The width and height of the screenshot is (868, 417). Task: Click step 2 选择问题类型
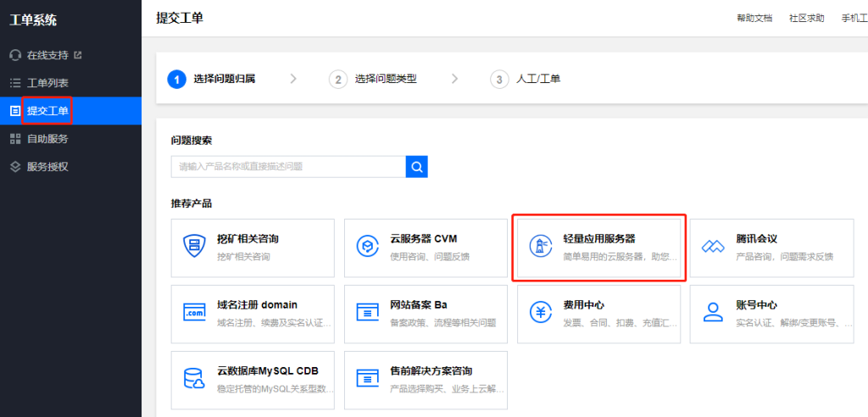(x=373, y=79)
